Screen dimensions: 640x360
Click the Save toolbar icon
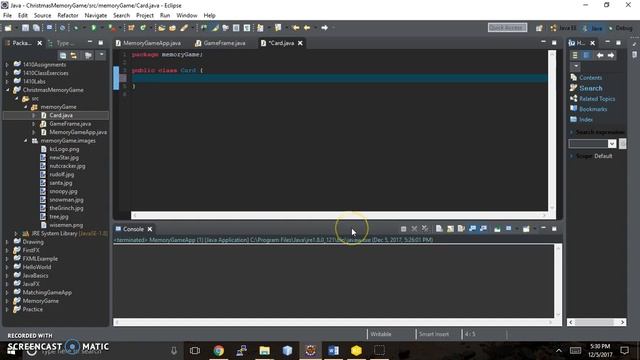click(x=25, y=28)
